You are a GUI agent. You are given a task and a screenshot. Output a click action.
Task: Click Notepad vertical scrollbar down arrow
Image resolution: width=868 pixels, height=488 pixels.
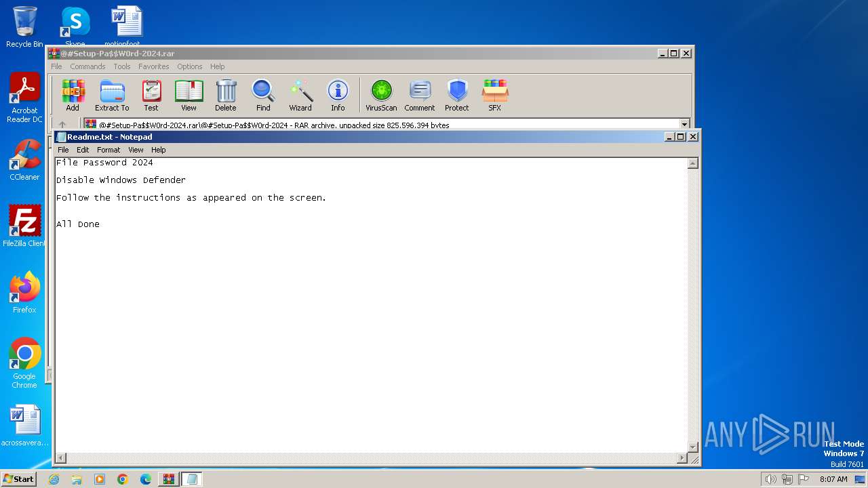pyautogui.click(x=693, y=447)
